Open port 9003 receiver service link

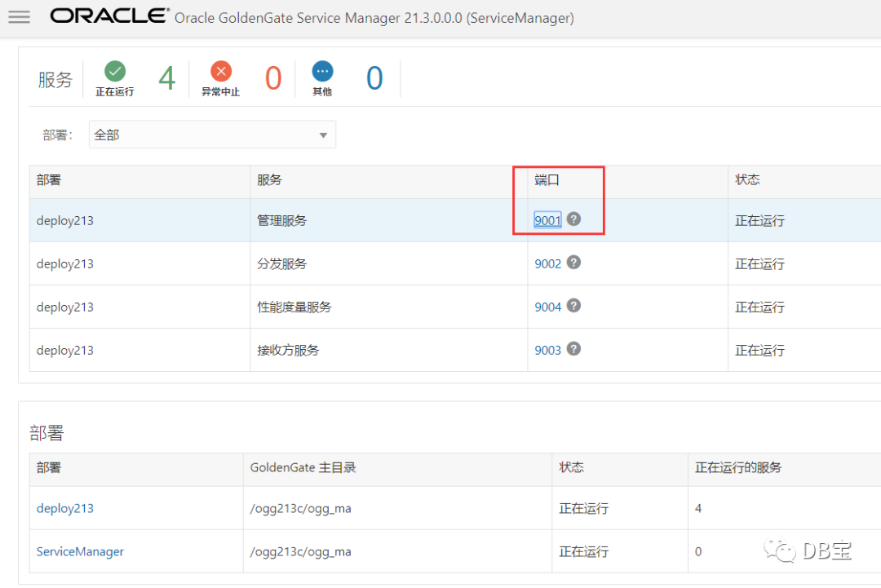pyautogui.click(x=548, y=350)
